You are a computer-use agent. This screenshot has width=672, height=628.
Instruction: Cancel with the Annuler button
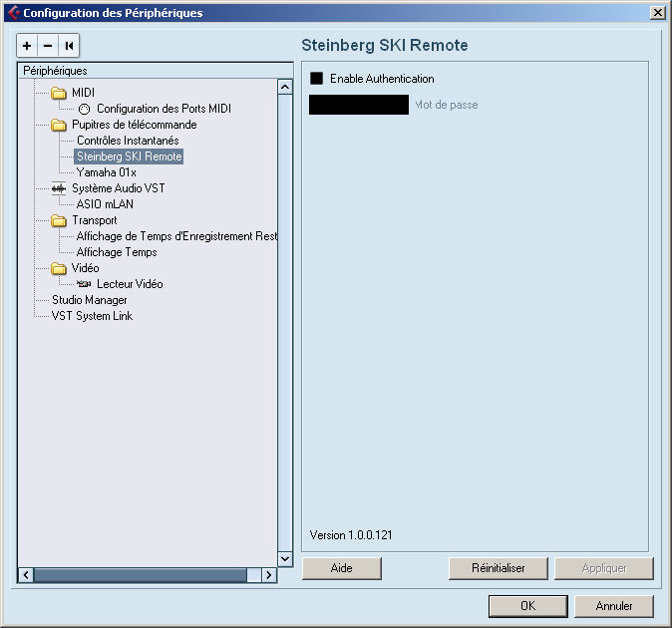[614, 606]
